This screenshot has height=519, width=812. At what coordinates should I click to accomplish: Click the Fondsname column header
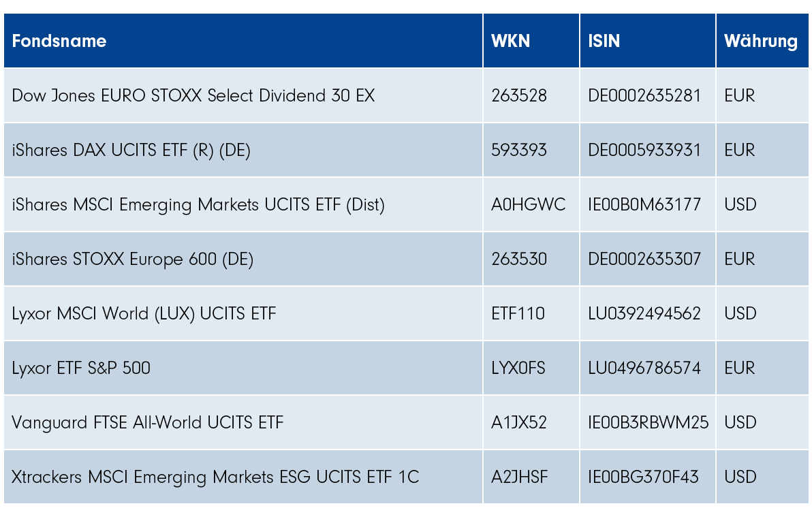pos(59,41)
